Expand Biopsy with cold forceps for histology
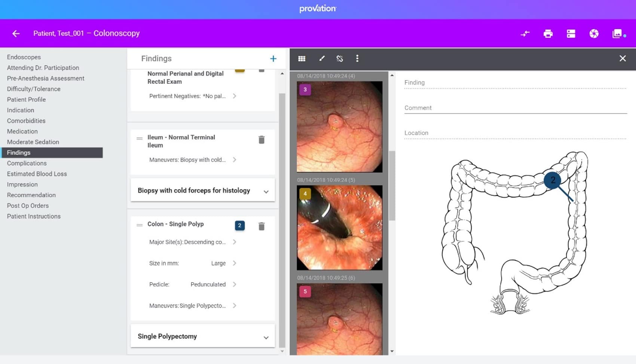636x364 pixels. (266, 191)
